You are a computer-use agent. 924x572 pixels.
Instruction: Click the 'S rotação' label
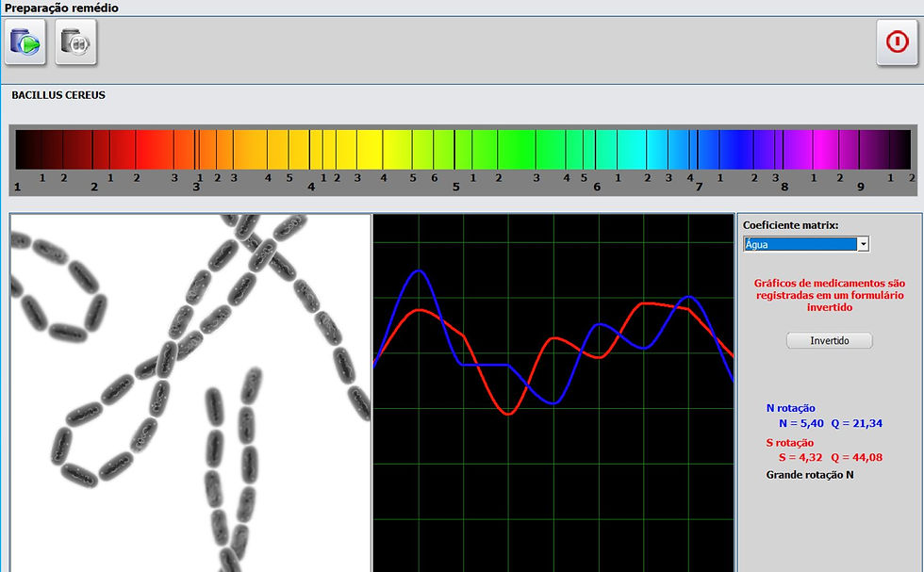point(790,442)
